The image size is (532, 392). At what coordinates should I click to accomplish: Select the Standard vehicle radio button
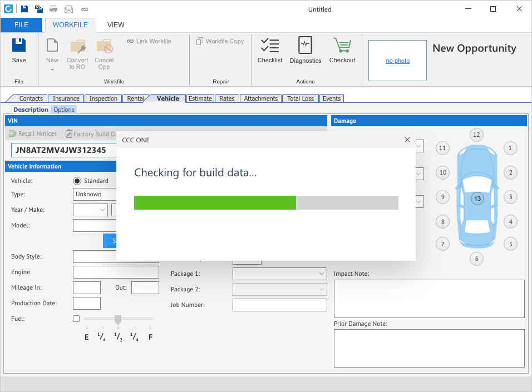[x=77, y=181]
